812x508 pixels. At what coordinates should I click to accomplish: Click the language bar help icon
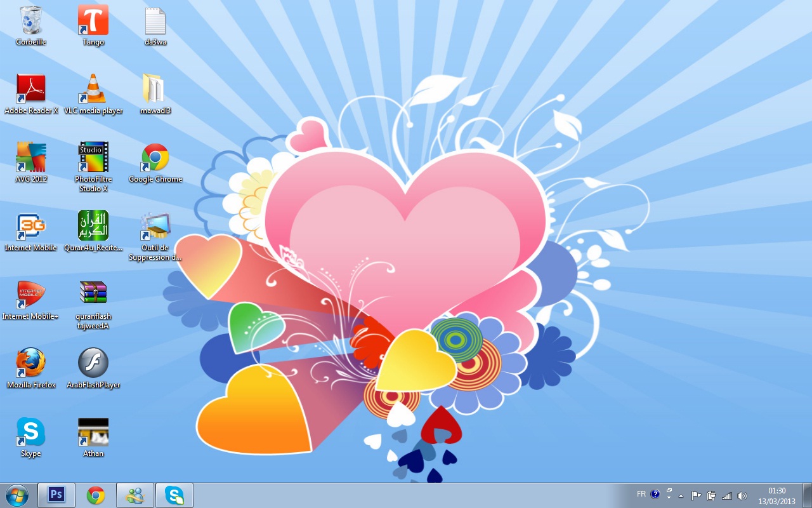(x=655, y=494)
